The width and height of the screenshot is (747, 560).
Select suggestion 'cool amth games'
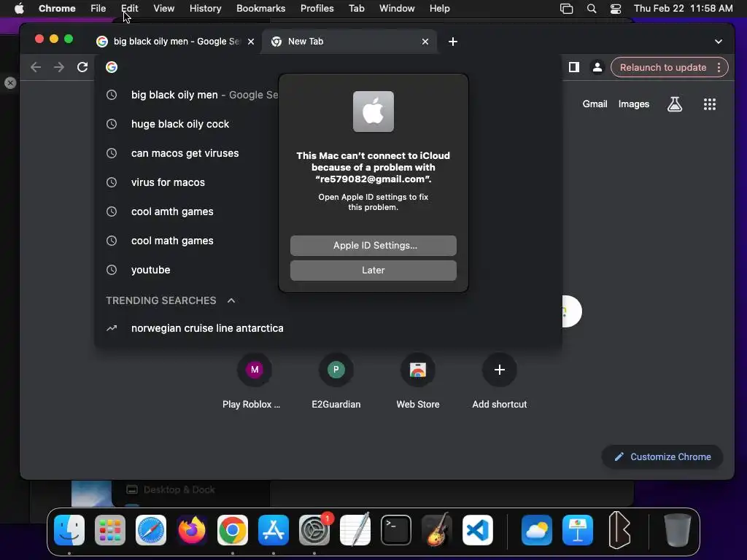329,212
